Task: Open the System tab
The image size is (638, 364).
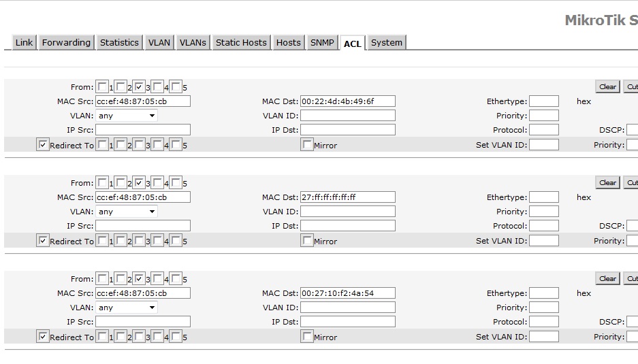Action: pyautogui.click(x=387, y=42)
